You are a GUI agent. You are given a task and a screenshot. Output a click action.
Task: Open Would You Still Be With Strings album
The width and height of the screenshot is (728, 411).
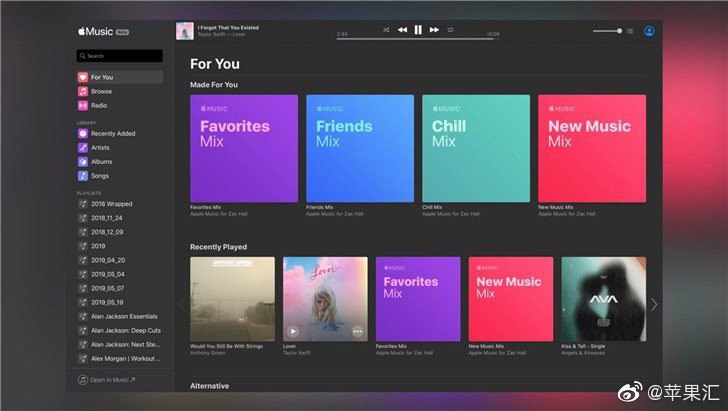point(233,299)
